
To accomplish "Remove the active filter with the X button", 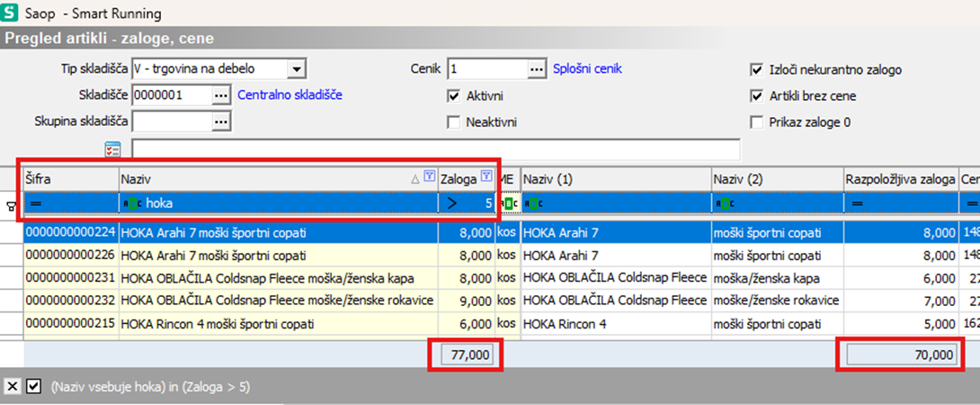I will tap(13, 387).
